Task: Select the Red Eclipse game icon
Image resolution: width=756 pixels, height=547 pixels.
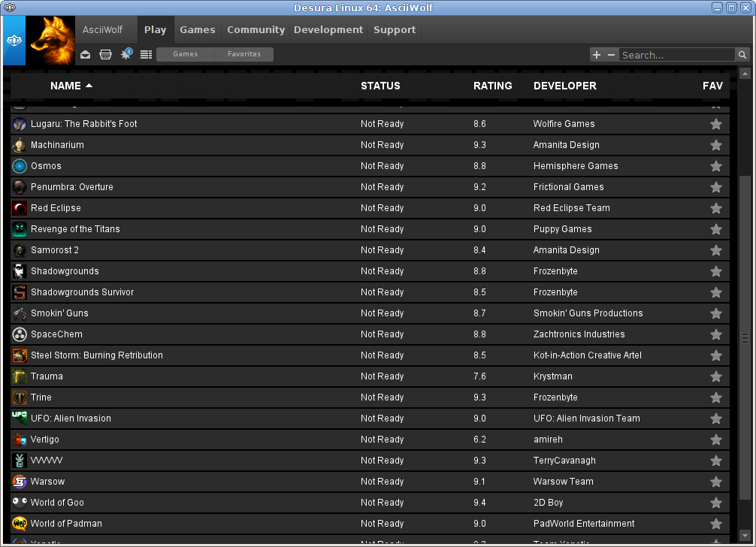Action: 20,208
